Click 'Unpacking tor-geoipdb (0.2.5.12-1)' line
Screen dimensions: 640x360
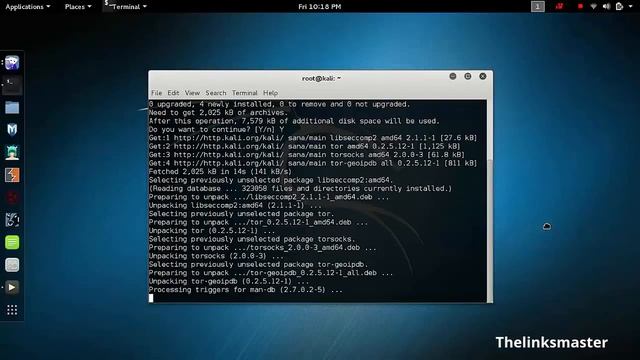point(229,282)
